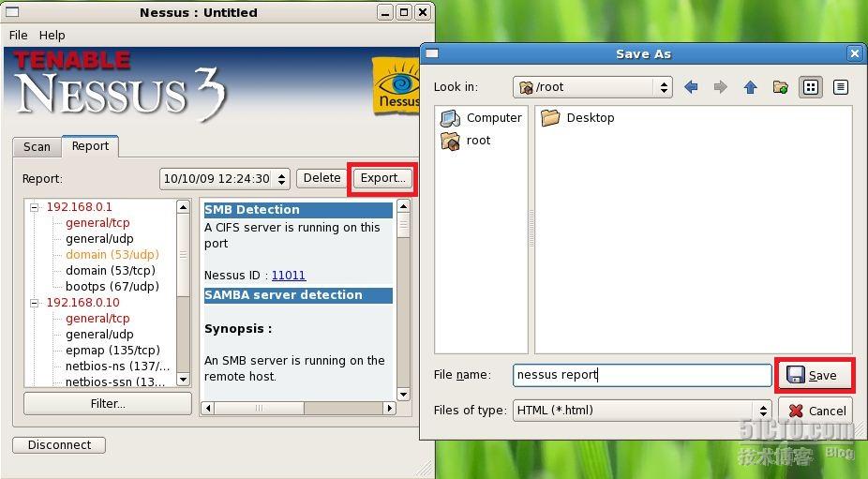
Task: Select general/udp under 192.168.0.1
Action: point(99,239)
